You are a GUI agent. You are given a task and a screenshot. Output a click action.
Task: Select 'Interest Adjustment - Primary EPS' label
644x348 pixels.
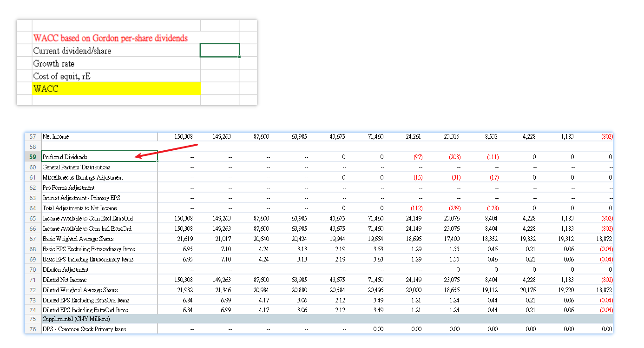click(x=81, y=198)
